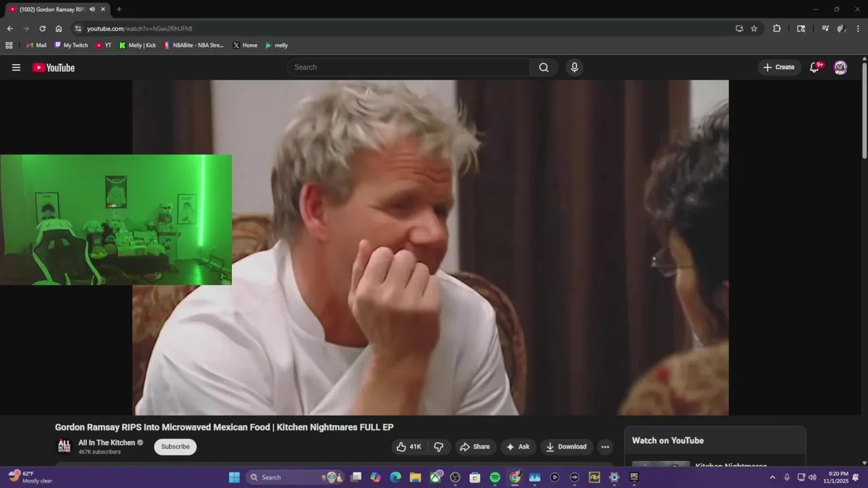Open Mail bookmark
The height and width of the screenshot is (488, 868).
tap(36, 45)
